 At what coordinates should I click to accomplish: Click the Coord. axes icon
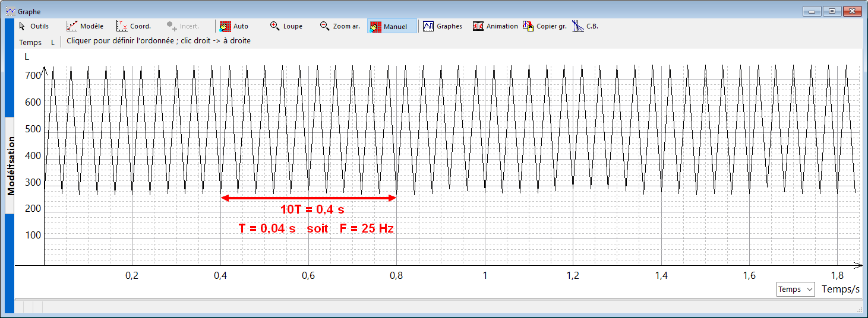pyautogui.click(x=121, y=26)
